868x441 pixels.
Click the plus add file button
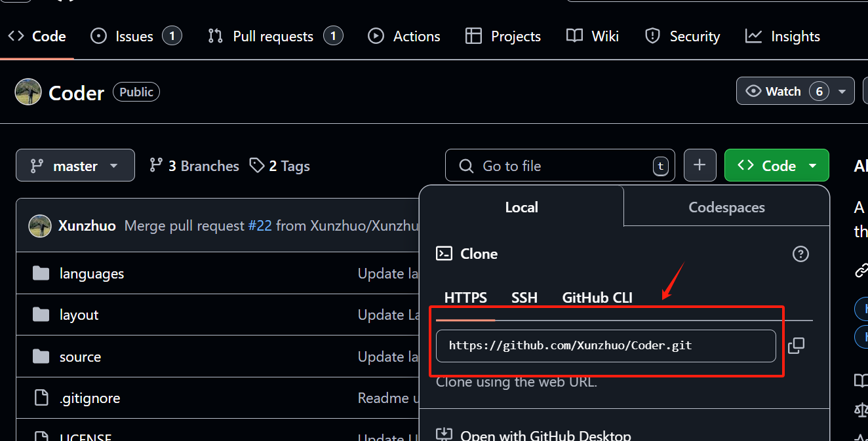click(700, 165)
